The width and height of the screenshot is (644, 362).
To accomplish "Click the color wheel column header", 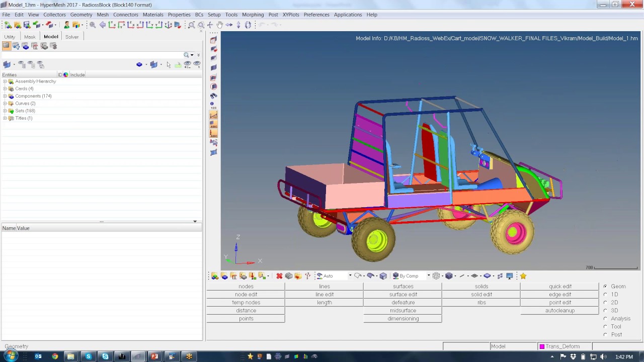I will pos(65,75).
